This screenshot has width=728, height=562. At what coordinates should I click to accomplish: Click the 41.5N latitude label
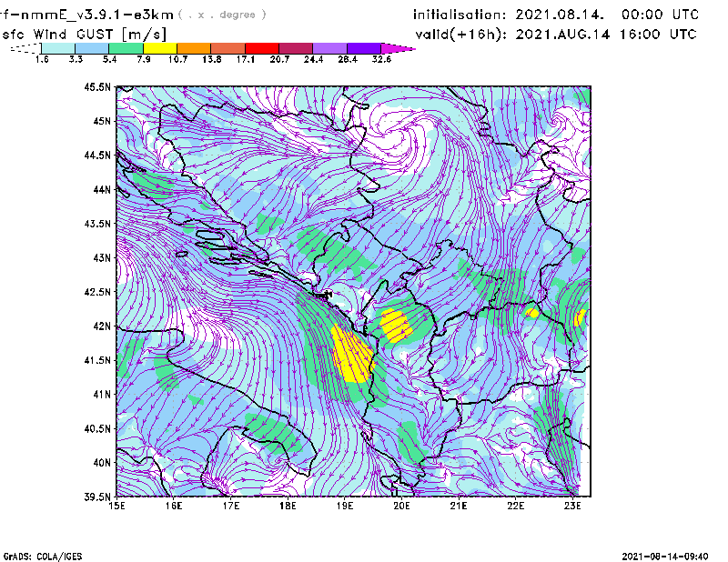(x=97, y=360)
